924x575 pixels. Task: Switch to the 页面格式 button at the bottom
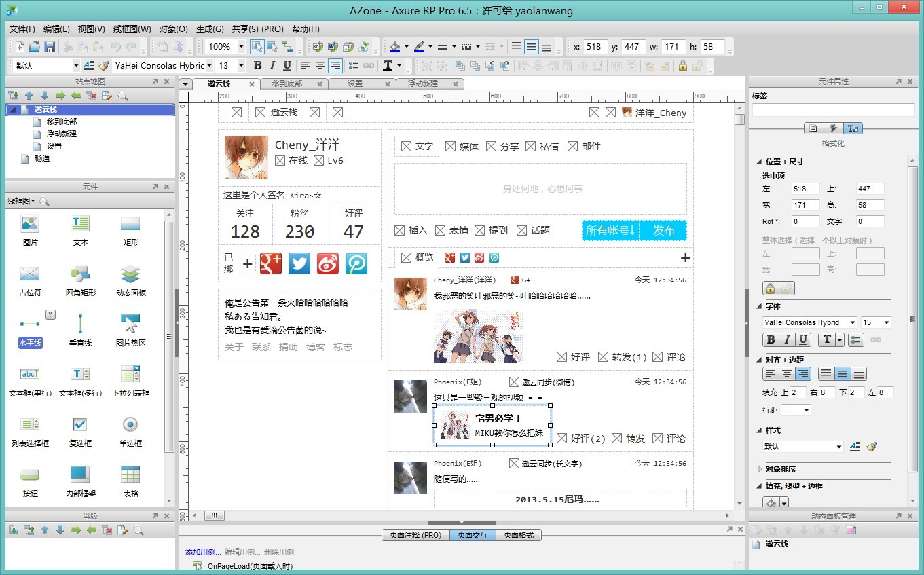518,535
